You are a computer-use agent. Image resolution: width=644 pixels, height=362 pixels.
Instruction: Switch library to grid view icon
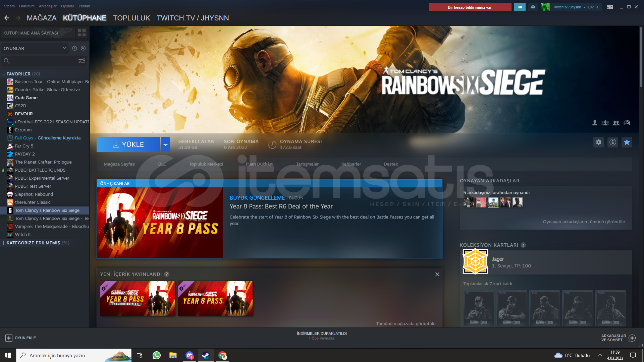(82, 33)
